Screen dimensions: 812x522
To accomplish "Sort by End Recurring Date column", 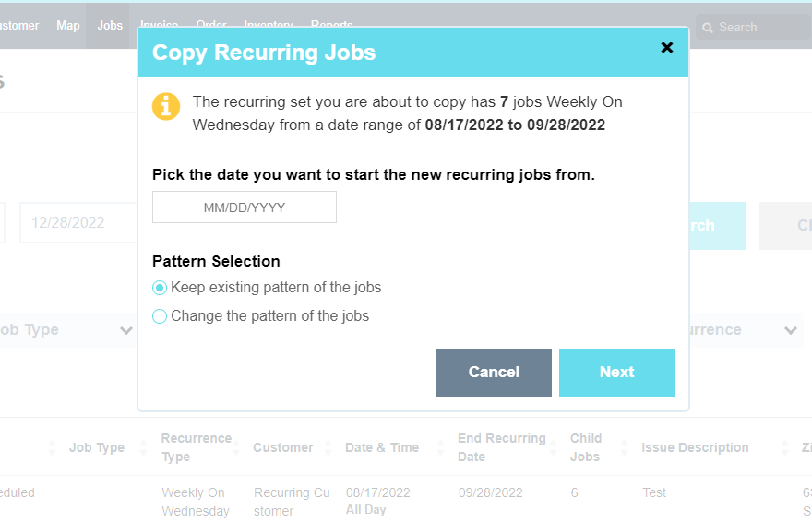I will (x=555, y=448).
